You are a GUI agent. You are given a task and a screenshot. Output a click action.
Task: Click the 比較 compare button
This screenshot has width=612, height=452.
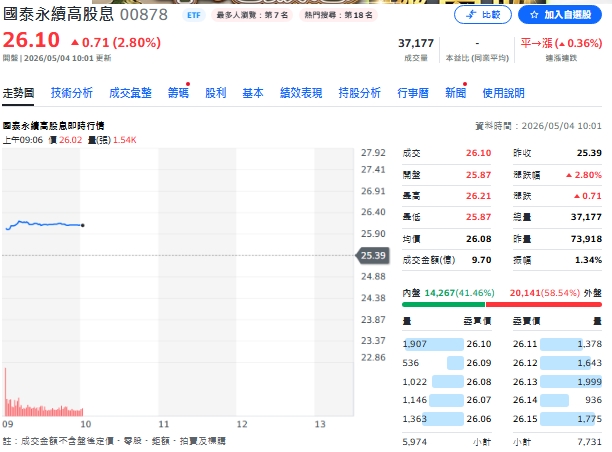coord(483,15)
